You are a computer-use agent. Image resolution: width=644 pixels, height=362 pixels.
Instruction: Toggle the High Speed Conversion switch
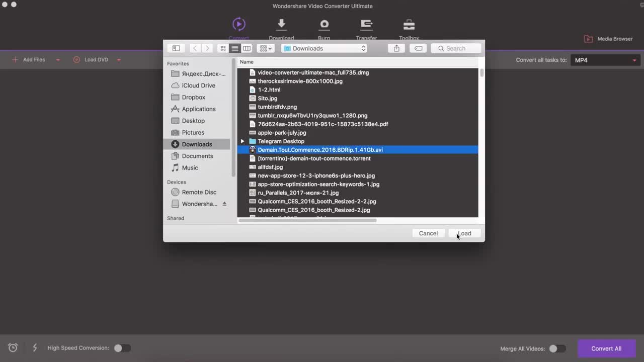(122, 348)
